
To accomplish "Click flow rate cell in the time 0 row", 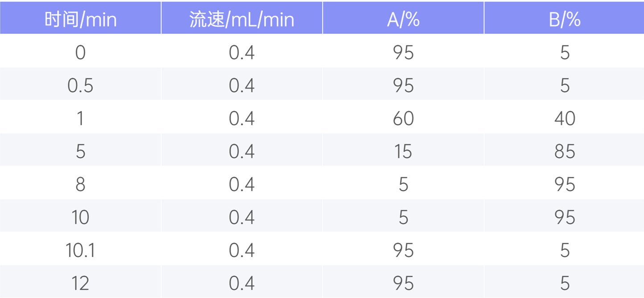I will [x=242, y=53].
